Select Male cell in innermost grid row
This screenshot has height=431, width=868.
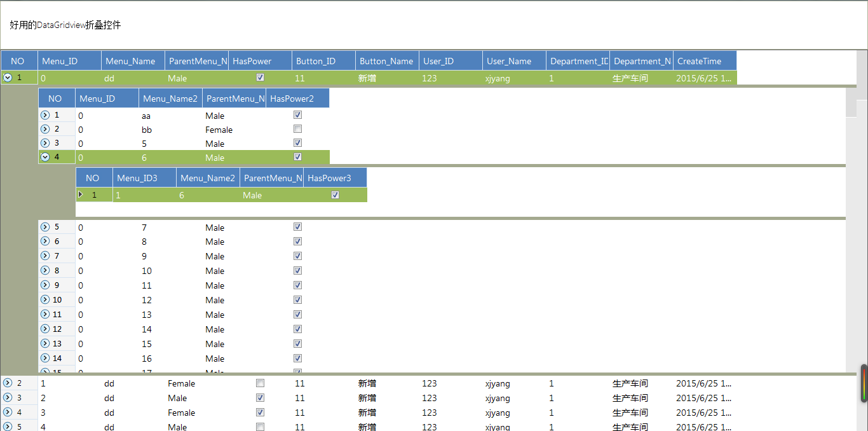coord(272,195)
